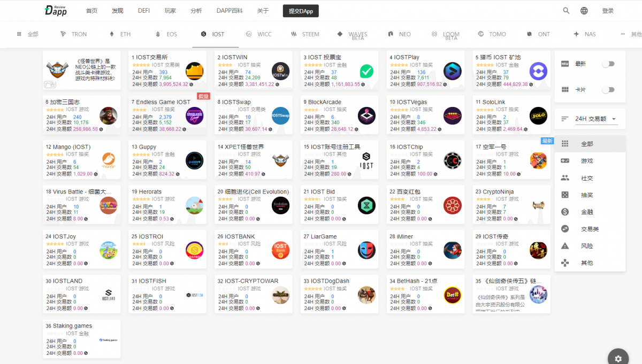
Task: Switch to the WICC chain tab
Action: (258, 34)
